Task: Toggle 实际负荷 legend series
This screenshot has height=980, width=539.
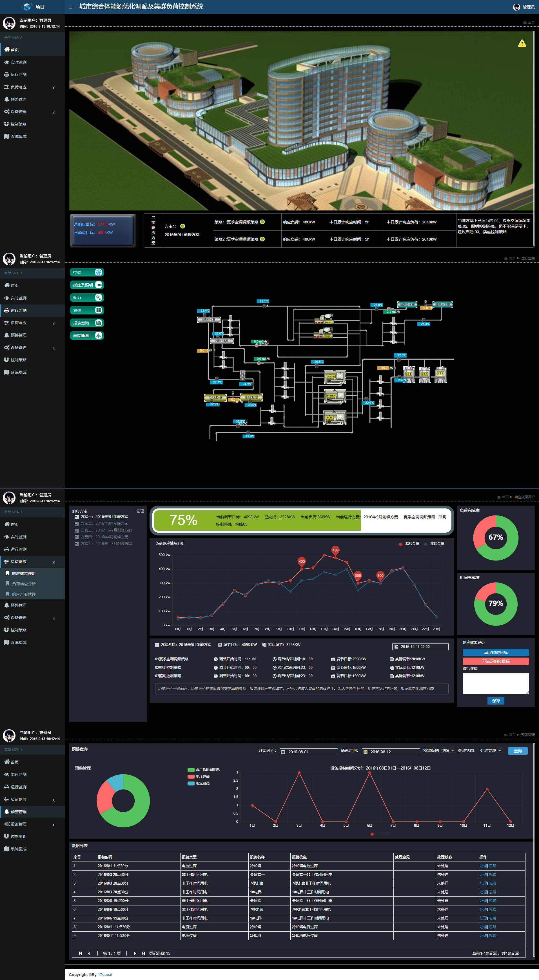Action: click(434, 544)
